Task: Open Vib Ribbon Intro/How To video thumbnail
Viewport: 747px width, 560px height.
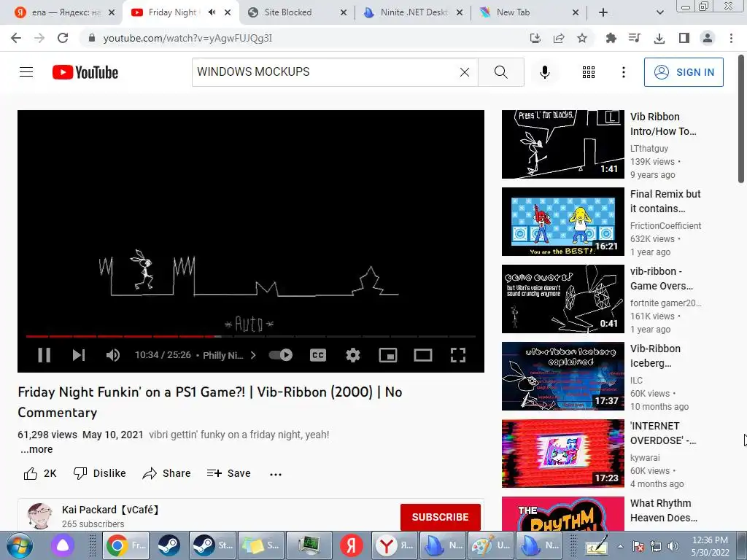Action: click(x=562, y=144)
